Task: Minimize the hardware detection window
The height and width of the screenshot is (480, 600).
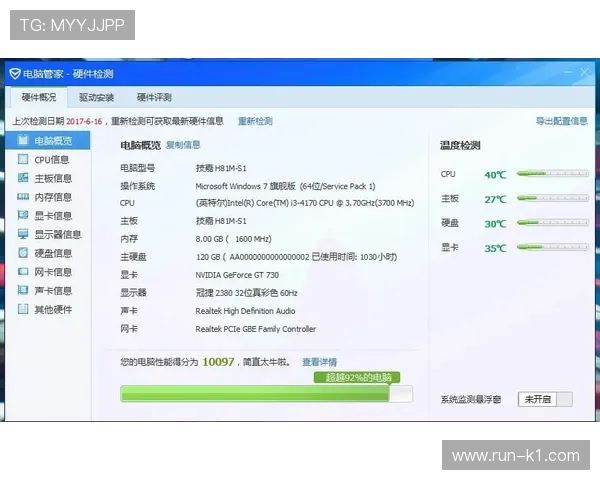Action: 568,72
